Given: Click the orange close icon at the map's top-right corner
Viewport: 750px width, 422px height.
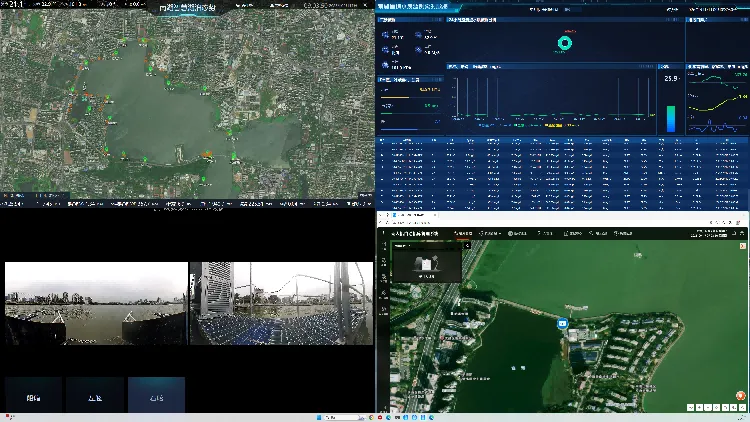Looking at the screenshot, I should 742,246.
